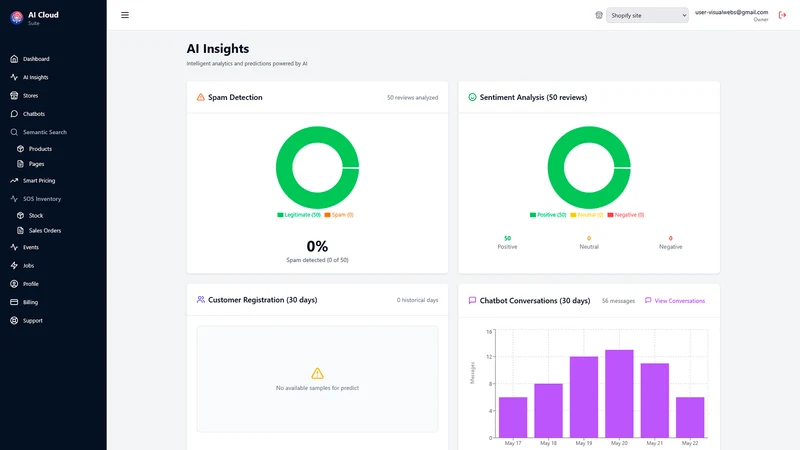Image resolution: width=800 pixels, height=450 pixels.
Task: Go to Stores in the sidebar
Action: [x=31, y=95]
